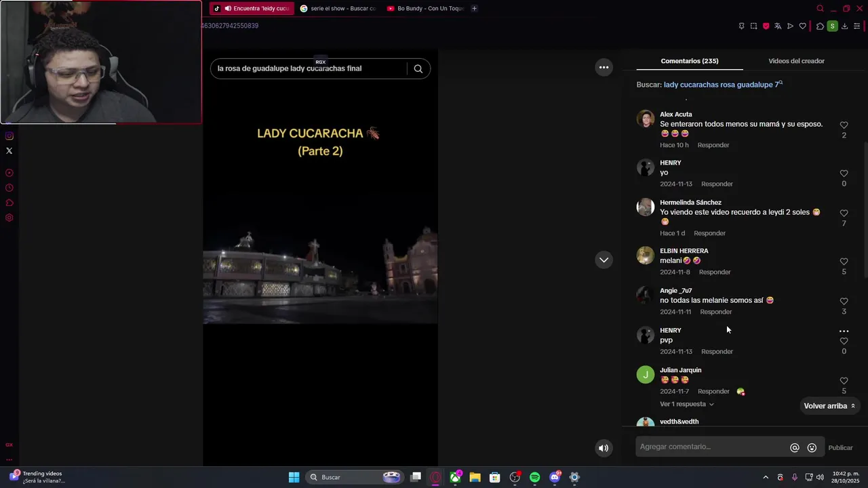Open the red shield ad-blocker icon

(x=766, y=26)
